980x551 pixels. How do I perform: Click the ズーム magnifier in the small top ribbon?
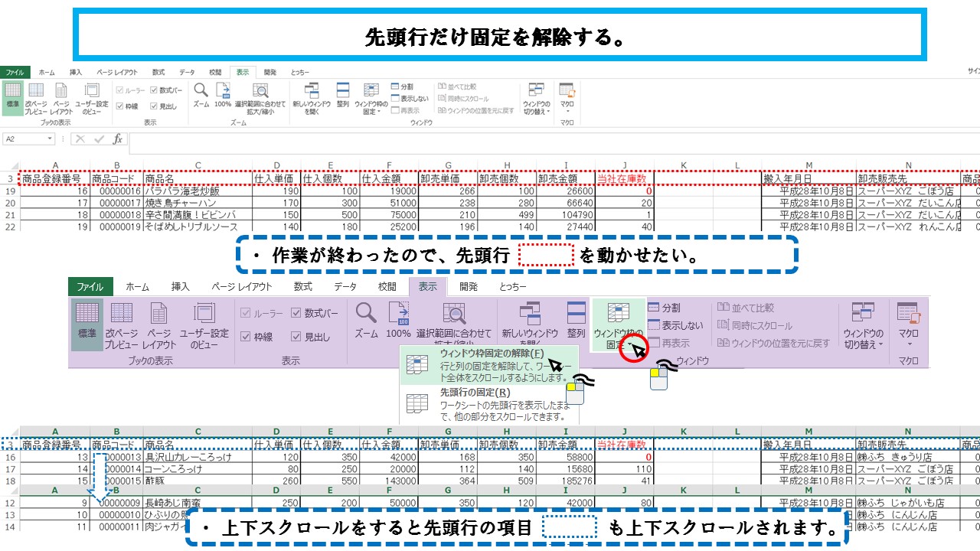coord(201,95)
